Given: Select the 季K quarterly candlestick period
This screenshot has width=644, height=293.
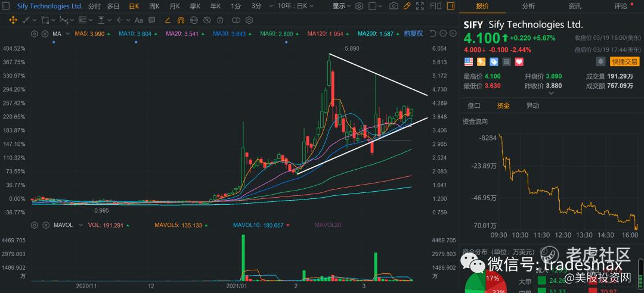Looking at the screenshot, I should 196,6.
